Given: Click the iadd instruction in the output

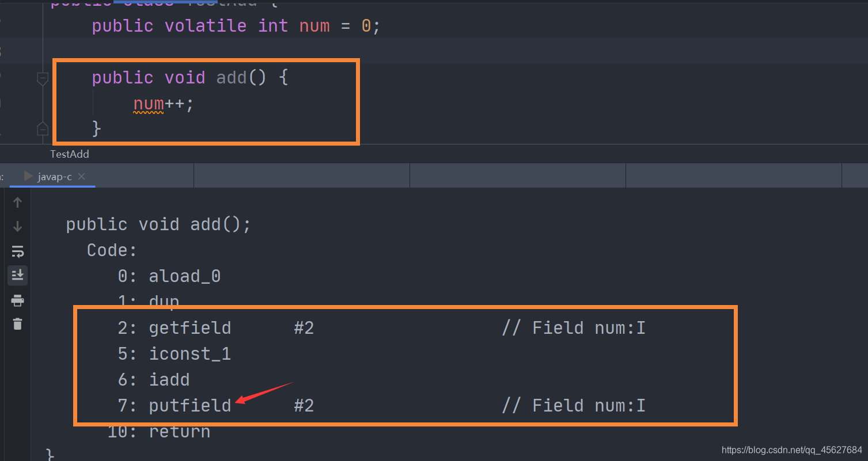Looking at the screenshot, I should tap(169, 380).
